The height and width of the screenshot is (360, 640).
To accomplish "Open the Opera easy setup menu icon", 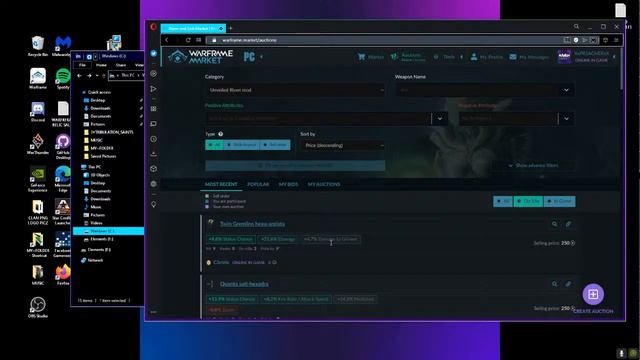I will point(616,40).
